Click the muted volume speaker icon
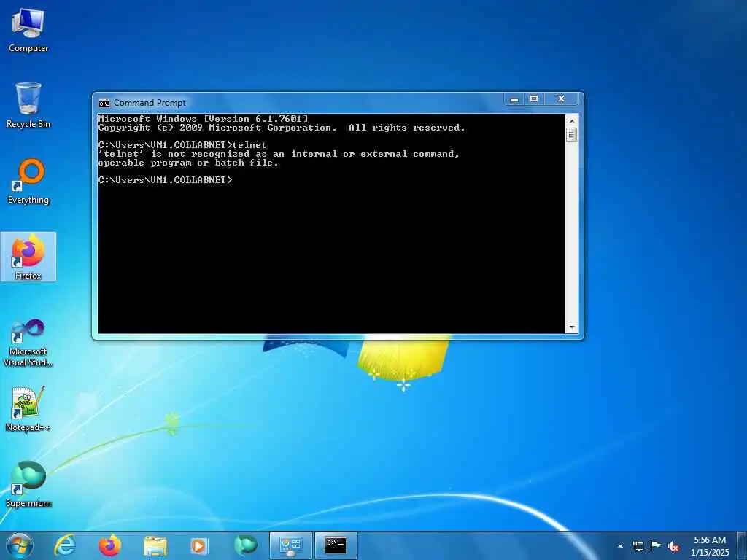The image size is (747, 560). 673,546
